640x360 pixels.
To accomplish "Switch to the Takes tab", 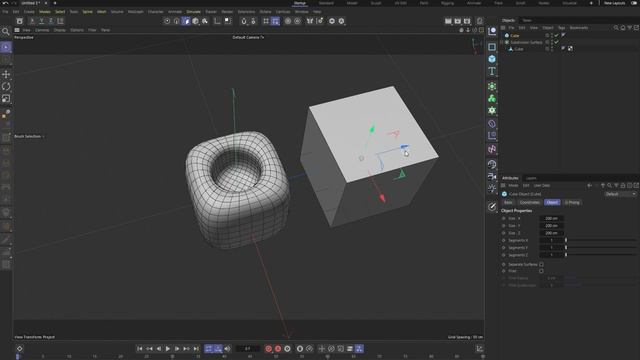I will click(x=527, y=20).
